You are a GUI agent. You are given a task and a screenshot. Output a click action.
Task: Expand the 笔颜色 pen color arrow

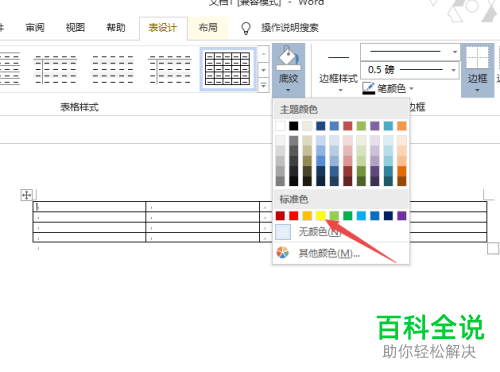tap(411, 89)
